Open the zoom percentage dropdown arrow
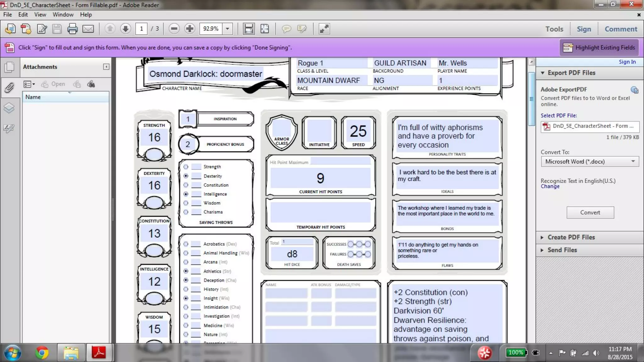644x362 pixels. click(227, 29)
